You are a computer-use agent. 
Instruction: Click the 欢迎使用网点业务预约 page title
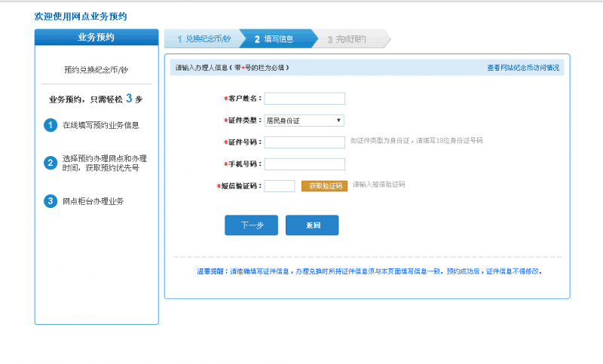pos(81,16)
